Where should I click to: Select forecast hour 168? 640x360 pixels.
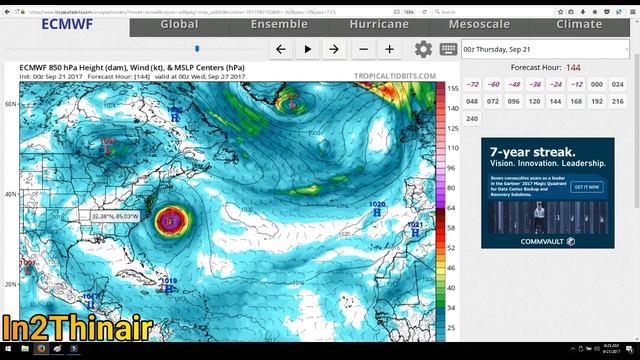click(576, 101)
